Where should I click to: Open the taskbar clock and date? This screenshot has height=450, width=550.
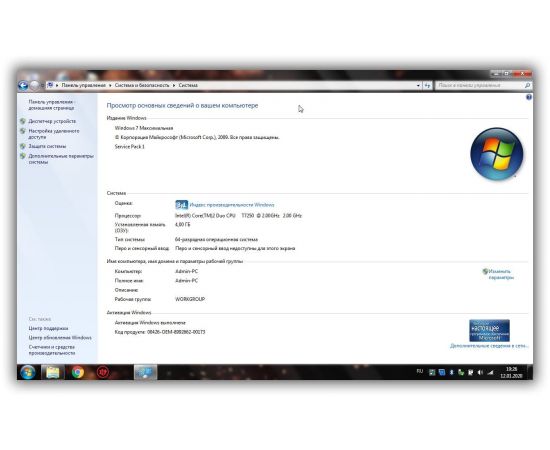coord(511,372)
